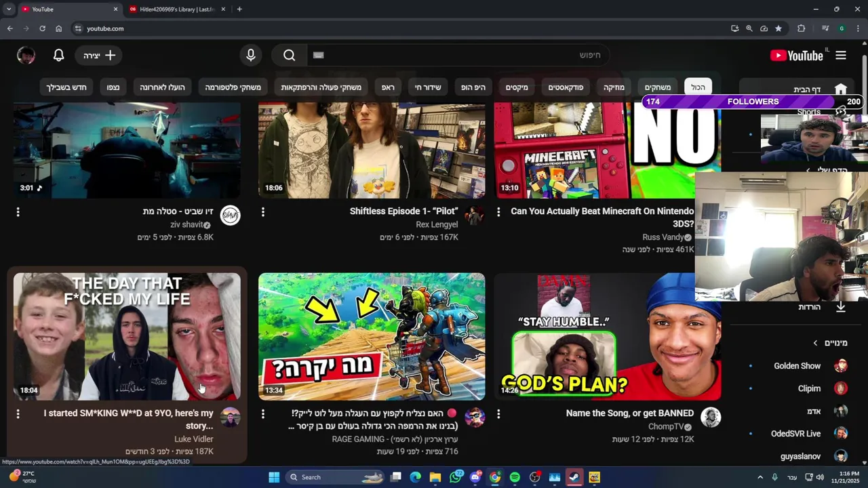
Task: Click the Windows Start button
Action: (274, 477)
